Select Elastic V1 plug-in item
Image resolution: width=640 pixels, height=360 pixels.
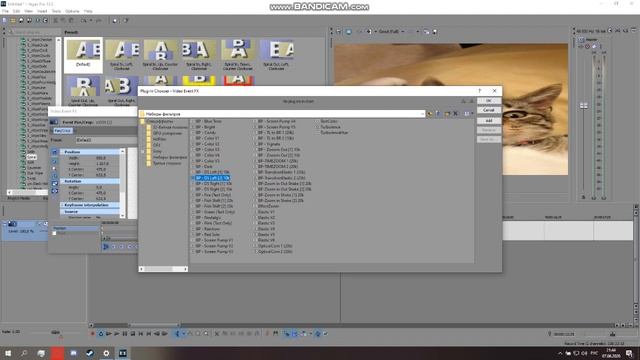(x=266, y=212)
